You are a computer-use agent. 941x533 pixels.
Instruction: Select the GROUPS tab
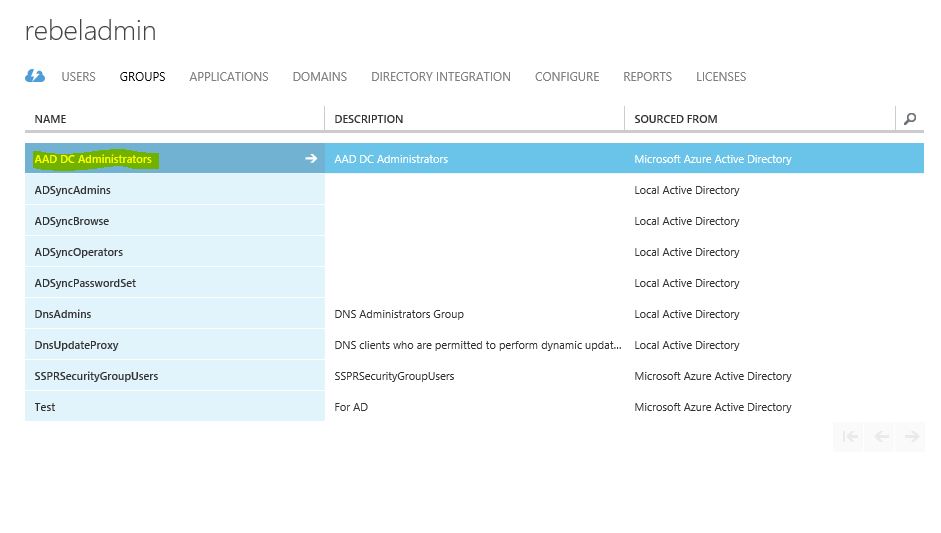(142, 77)
